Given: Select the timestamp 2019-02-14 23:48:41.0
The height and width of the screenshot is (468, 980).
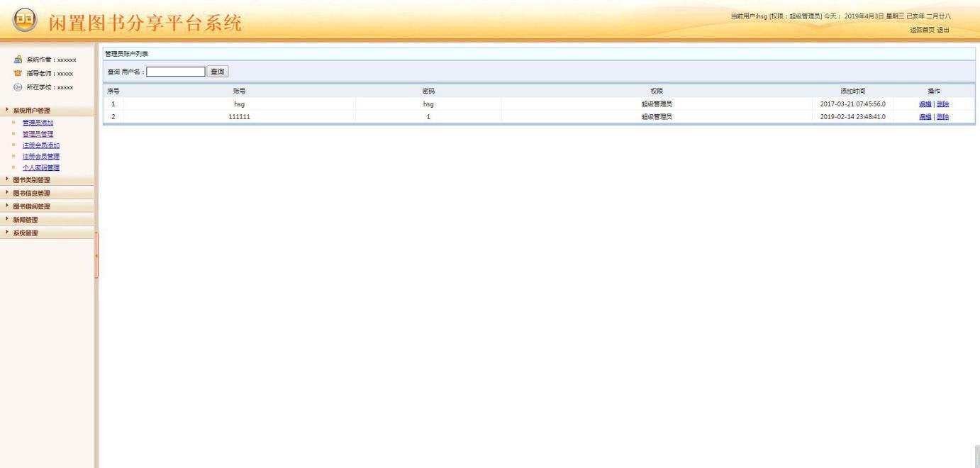Looking at the screenshot, I should (x=853, y=117).
